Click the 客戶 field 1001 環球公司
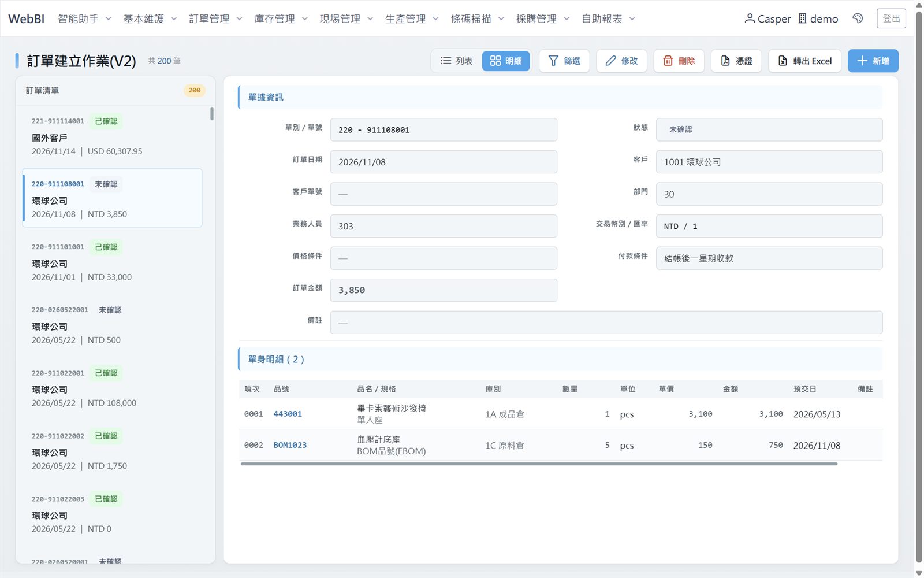Image resolution: width=924 pixels, height=578 pixels. 769,162
